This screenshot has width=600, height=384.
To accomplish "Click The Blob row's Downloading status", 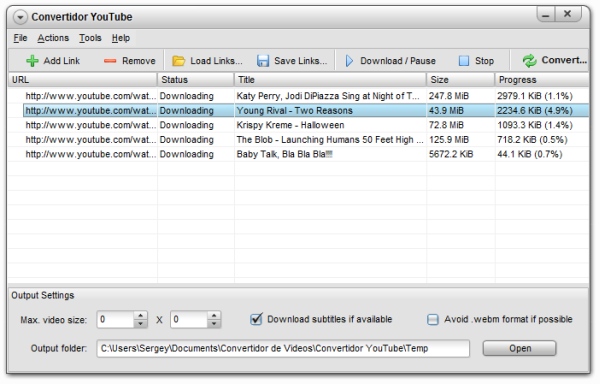I will tap(186, 140).
